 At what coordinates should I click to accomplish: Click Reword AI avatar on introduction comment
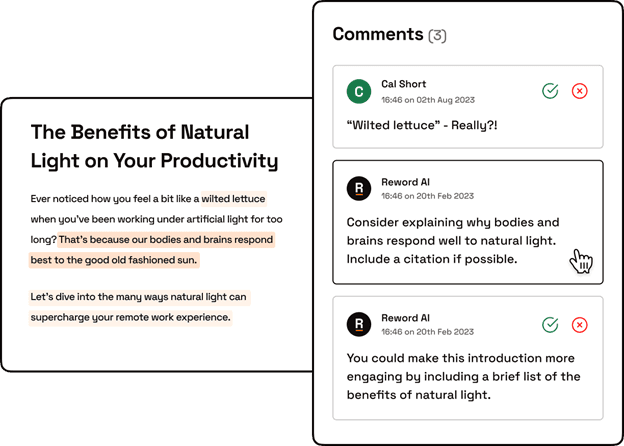pyautogui.click(x=359, y=324)
